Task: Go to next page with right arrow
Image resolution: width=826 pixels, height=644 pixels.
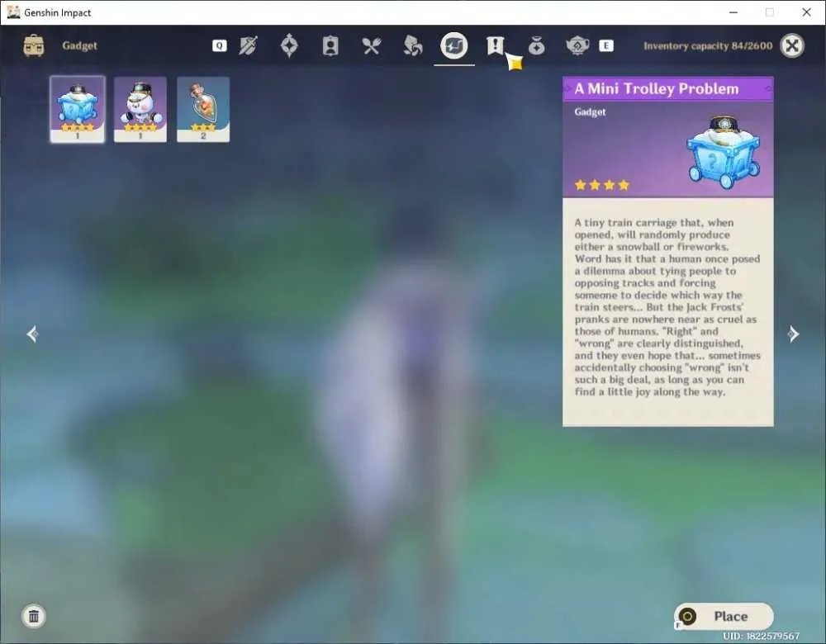Action: (793, 334)
